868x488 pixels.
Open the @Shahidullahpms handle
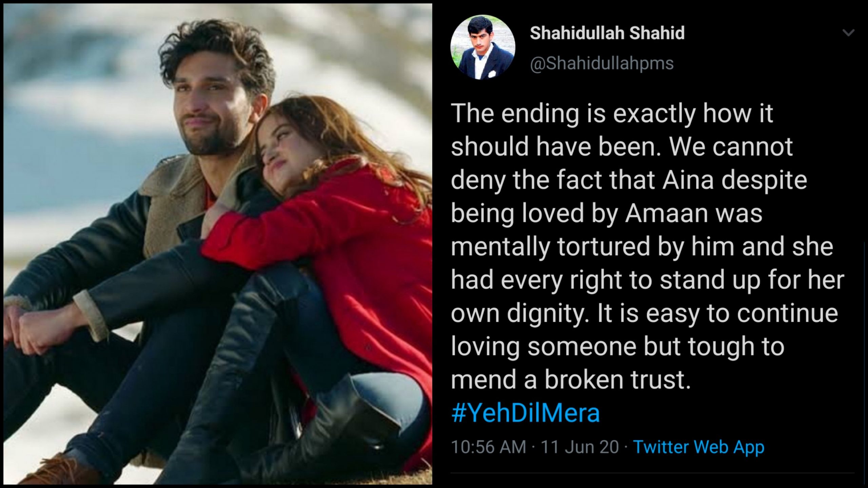coord(601,63)
